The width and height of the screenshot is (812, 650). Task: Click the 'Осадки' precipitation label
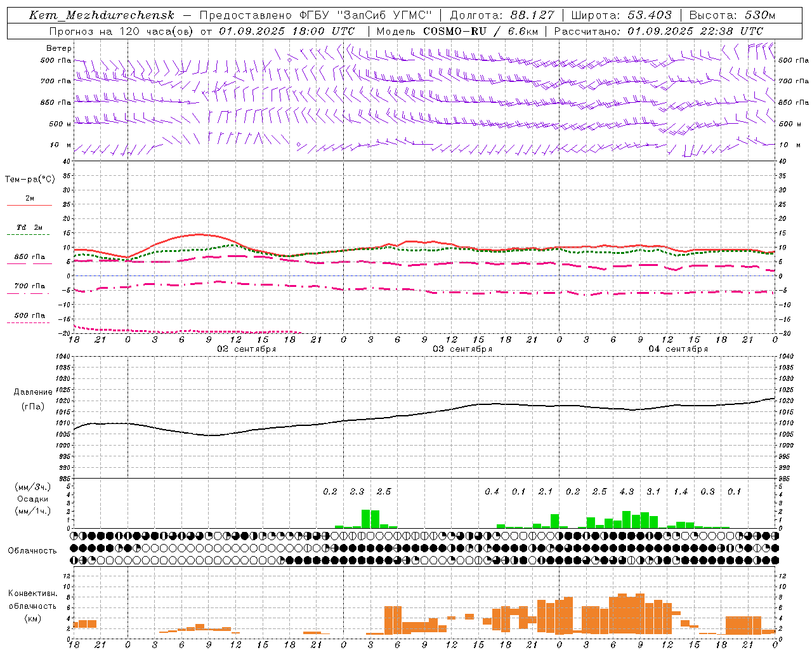[33, 499]
